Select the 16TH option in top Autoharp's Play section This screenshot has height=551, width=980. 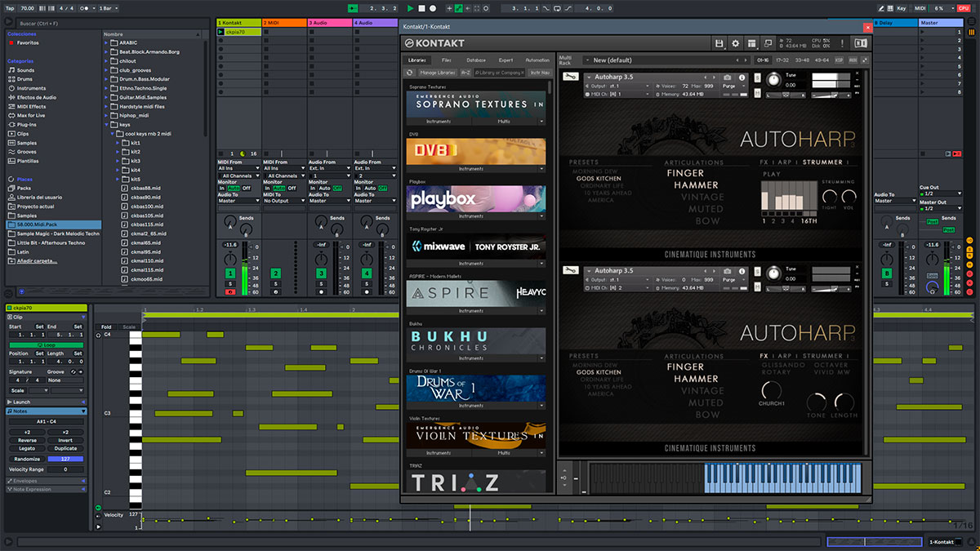pos(808,220)
